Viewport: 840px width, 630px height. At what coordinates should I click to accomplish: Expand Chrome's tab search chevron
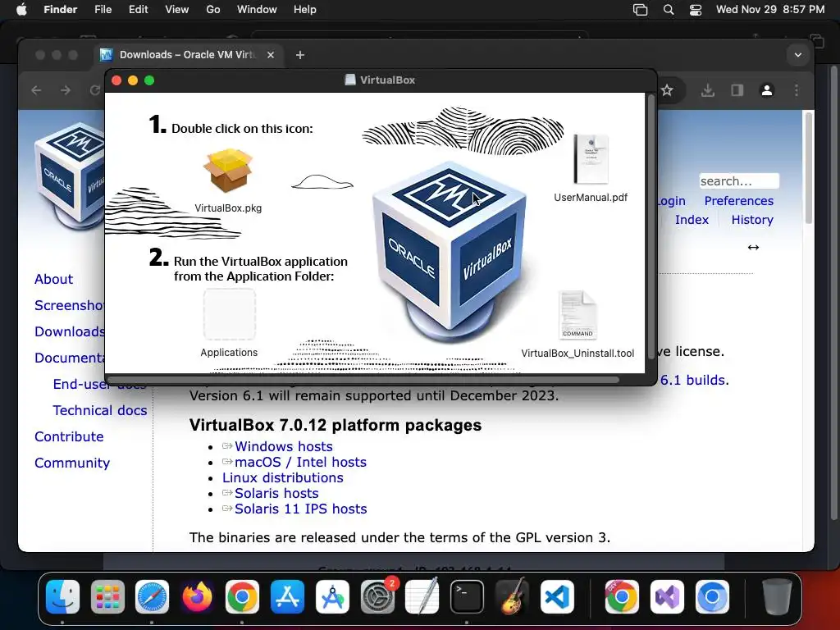click(x=798, y=55)
